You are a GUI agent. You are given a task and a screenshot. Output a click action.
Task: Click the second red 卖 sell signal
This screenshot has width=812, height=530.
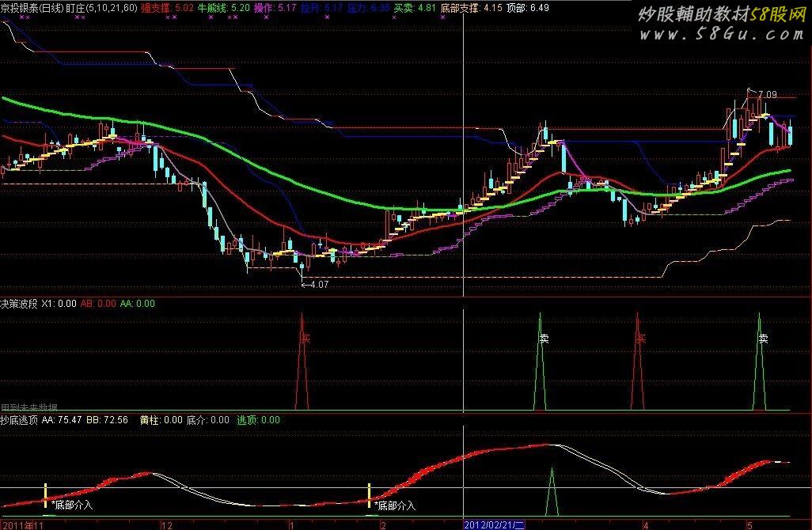point(639,339)
